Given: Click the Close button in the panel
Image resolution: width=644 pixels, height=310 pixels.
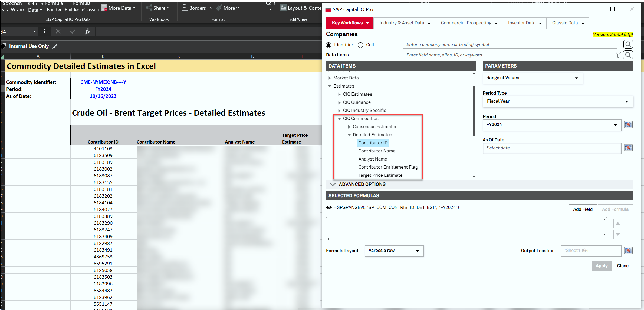Looking at the screenshot, I should (623, 266).
